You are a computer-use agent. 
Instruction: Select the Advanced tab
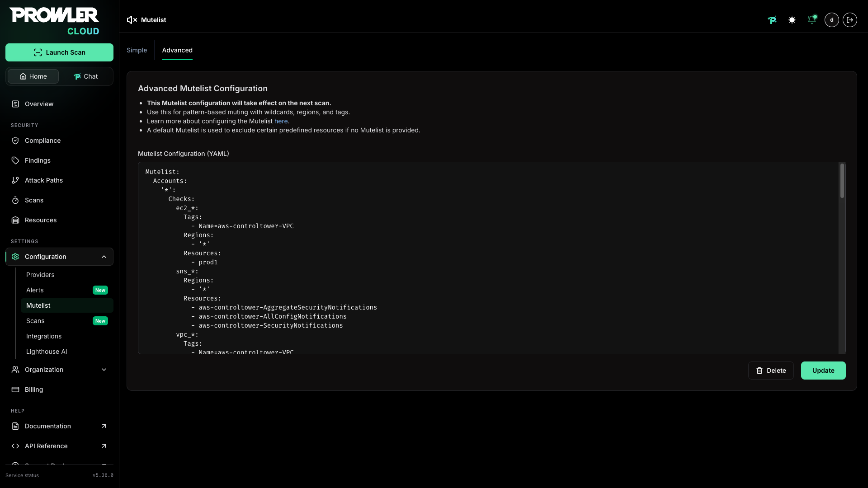click(x=177, y=50)
